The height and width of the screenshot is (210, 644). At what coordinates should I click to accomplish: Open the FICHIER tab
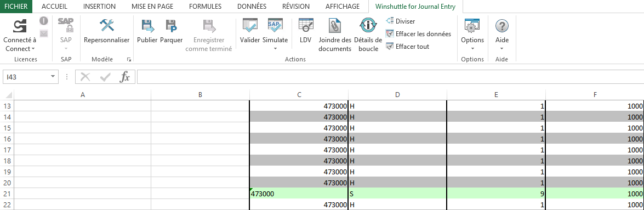[x=16, y=6]
